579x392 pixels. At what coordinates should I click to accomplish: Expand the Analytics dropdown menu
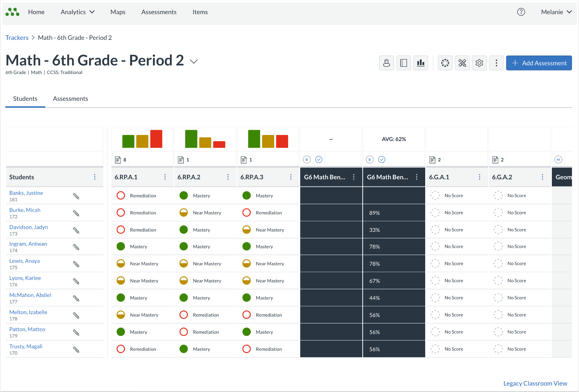(x=77, y=12)
